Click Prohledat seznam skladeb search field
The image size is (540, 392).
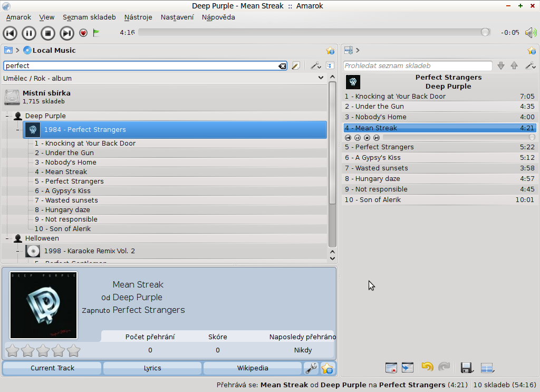click(418, 66)
